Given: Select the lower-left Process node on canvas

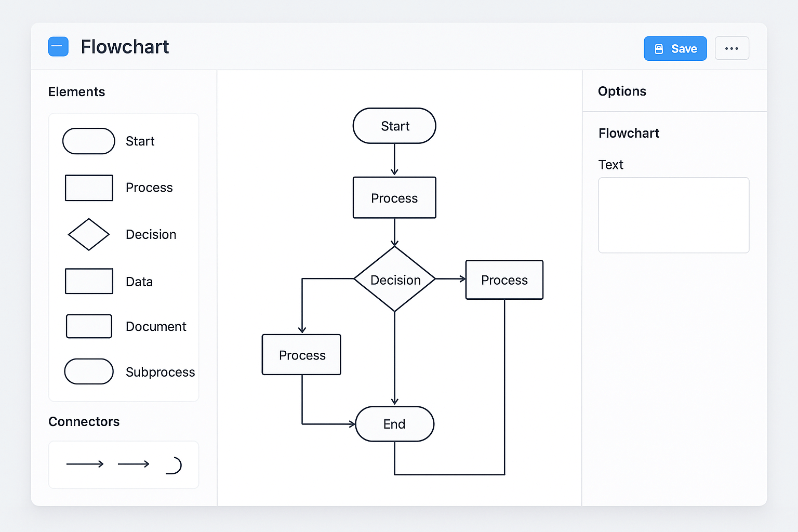Looking at the screenshot, I should (x=301, y=355).
